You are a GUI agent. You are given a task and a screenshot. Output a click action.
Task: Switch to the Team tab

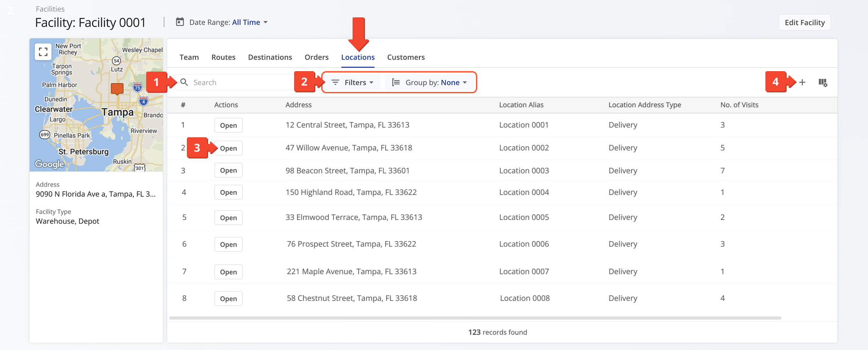coord(189,57)
